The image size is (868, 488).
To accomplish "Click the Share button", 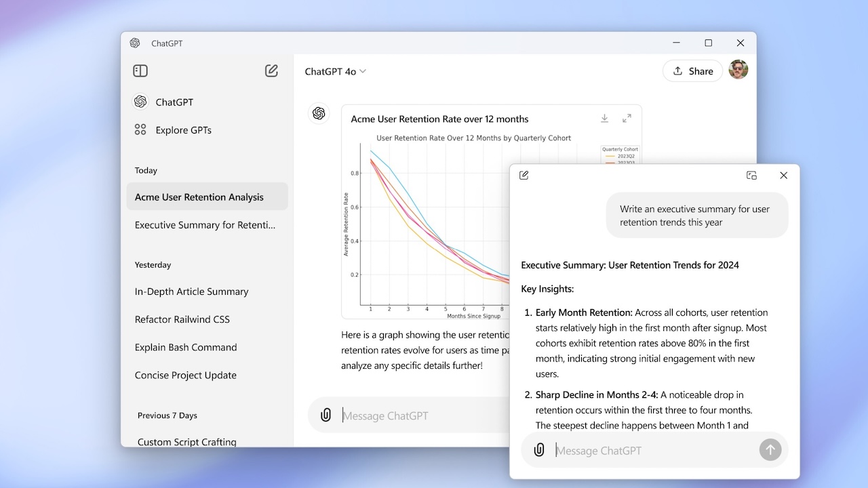I will pos(692,71).
